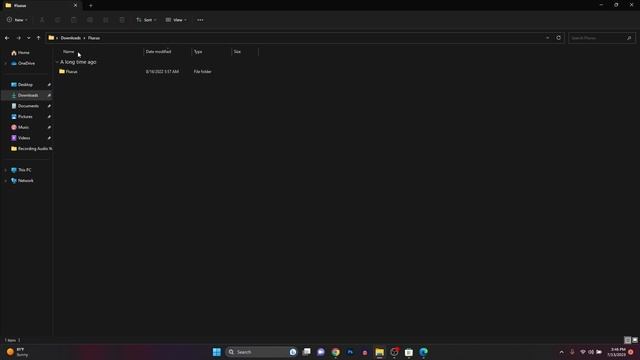Screen dimensions: 640x360
Task: Expand the Network tree node
Action: (x=5, y=180)
